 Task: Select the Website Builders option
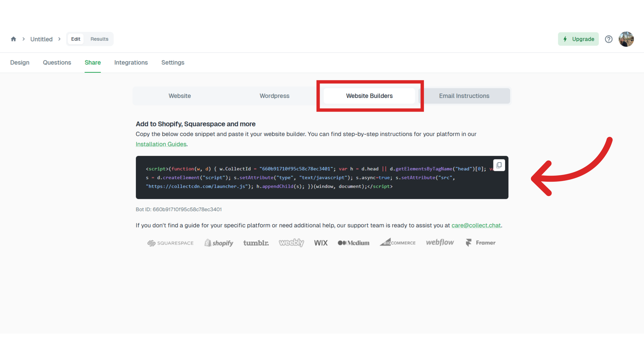pyautogui.click(x=369, y=96)
